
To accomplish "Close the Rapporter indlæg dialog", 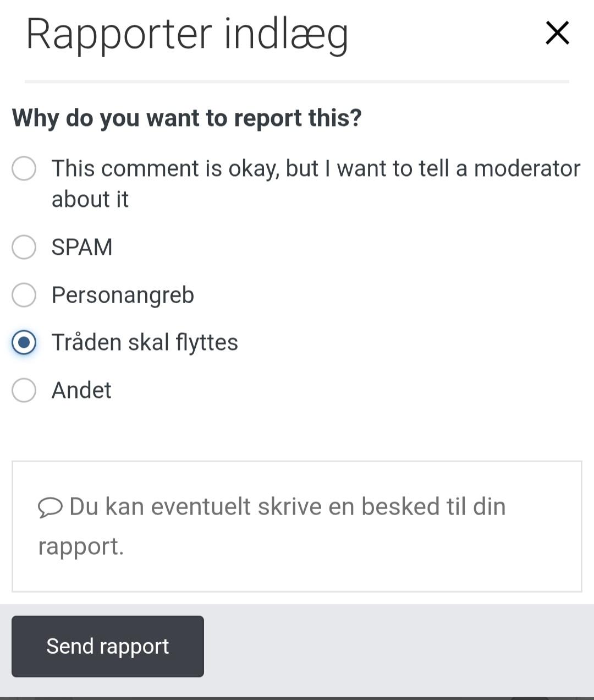I will pyautogui.click(x=557, y=33).
